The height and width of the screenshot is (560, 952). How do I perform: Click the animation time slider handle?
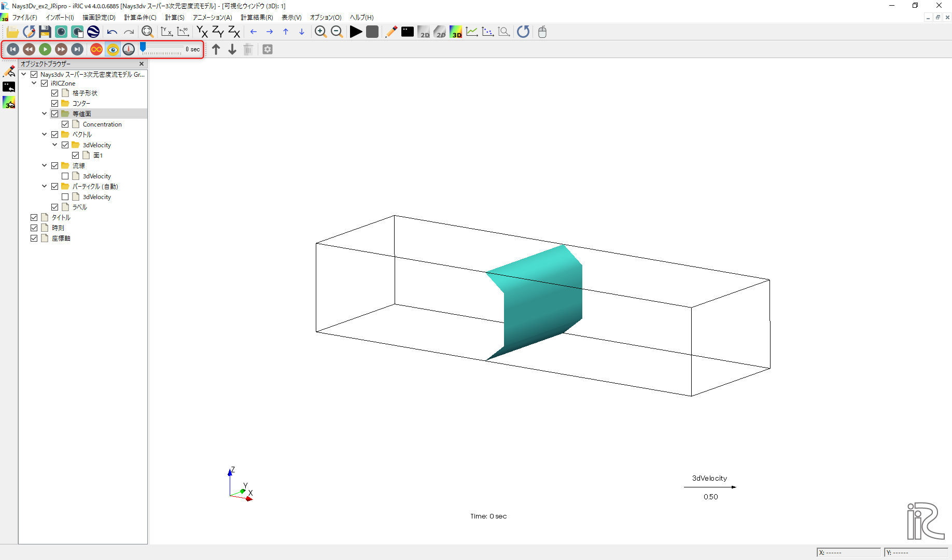(143, 47)
